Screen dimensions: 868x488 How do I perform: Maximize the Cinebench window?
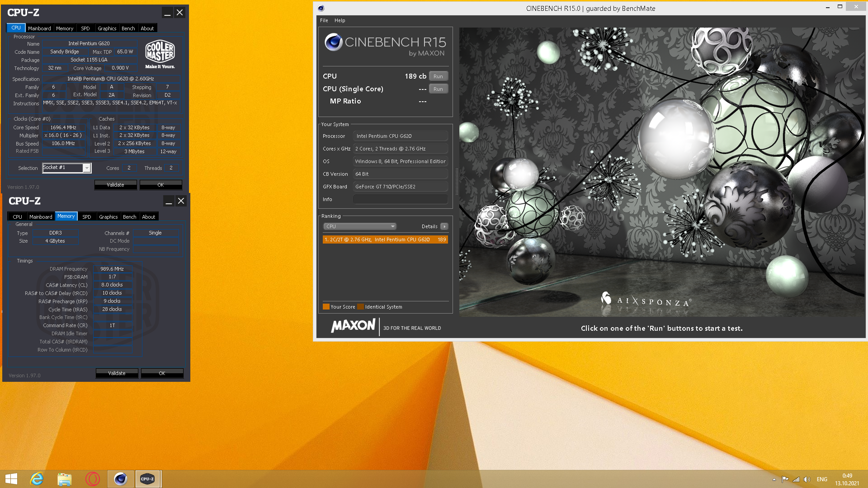coord(840,7)
